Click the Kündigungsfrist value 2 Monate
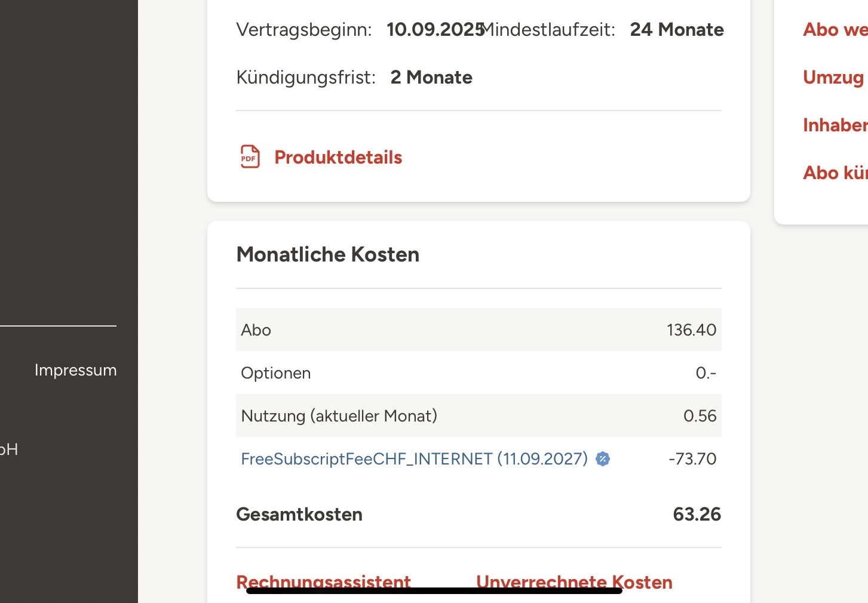This screenshot has width=868, height=603. 431,78
